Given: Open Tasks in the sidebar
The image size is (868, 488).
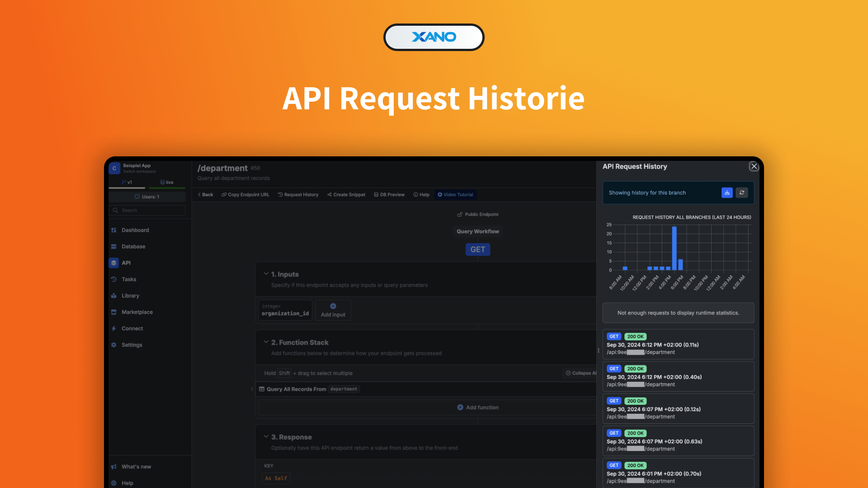Looking at the screenshot, I should (129, 279).
